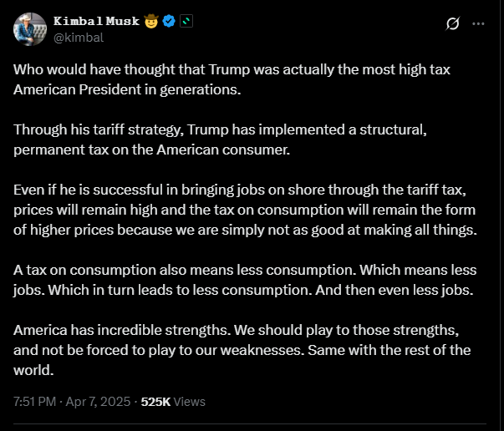Click the text line "permanent tax on the American consumer."

click(x=142, y=150)
